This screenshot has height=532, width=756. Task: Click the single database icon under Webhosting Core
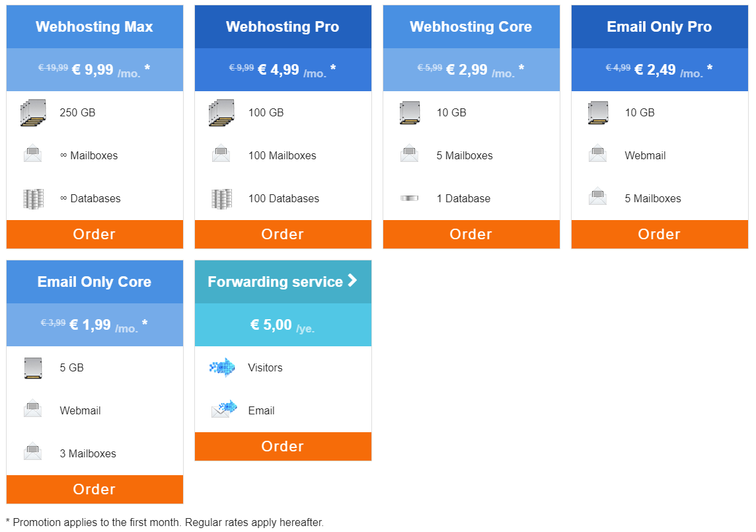click(x=410, y=198)
